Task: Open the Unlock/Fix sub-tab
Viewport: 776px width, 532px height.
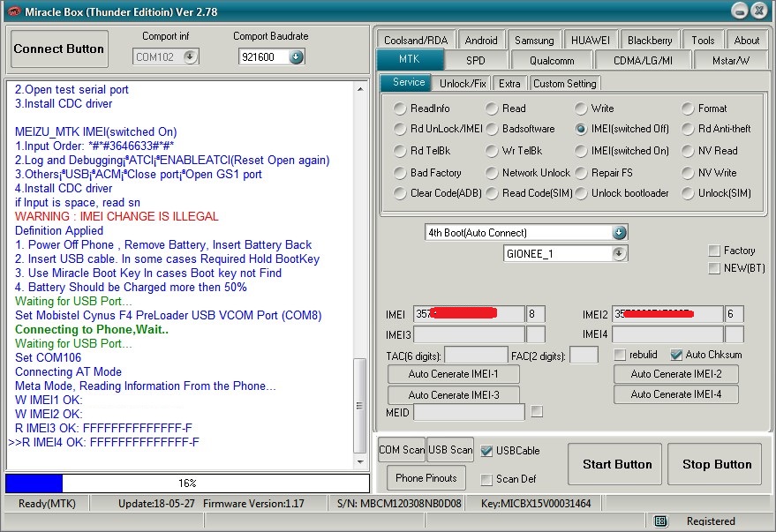Action: point(463,83)
